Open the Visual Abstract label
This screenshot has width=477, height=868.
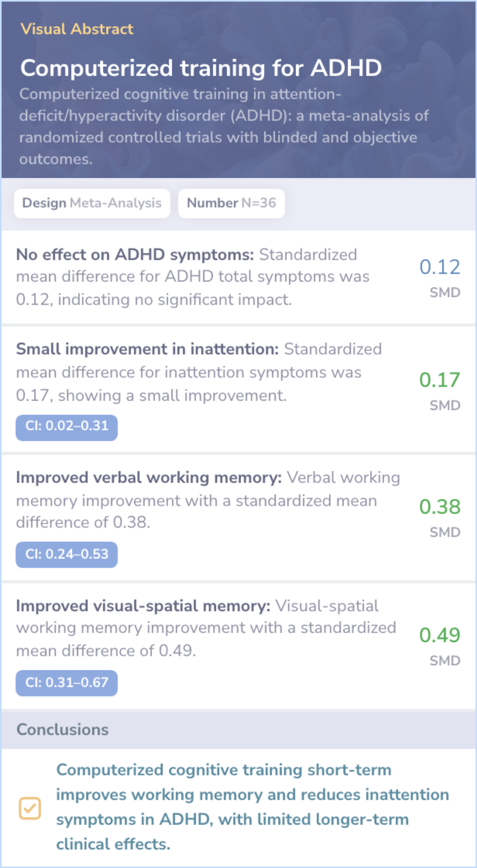77,29
